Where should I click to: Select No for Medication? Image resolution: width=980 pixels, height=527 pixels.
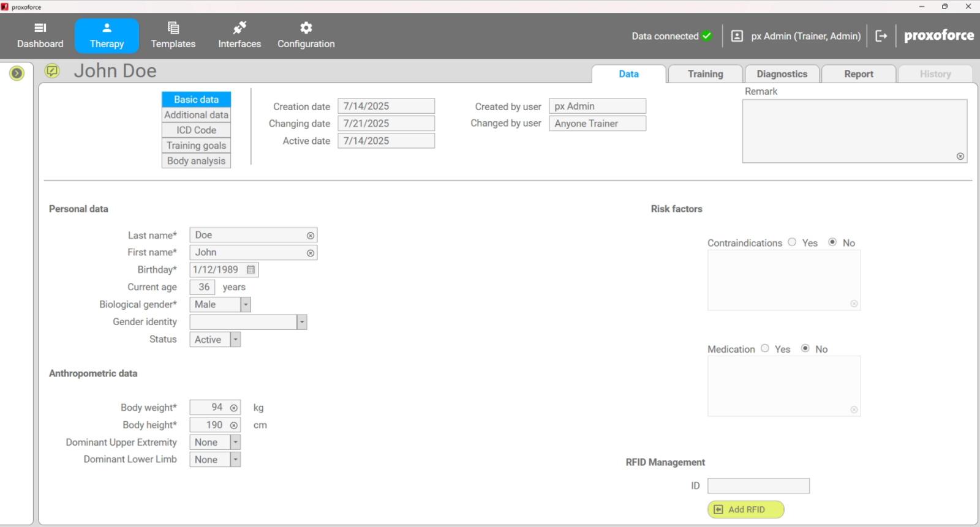click(805, 348)
